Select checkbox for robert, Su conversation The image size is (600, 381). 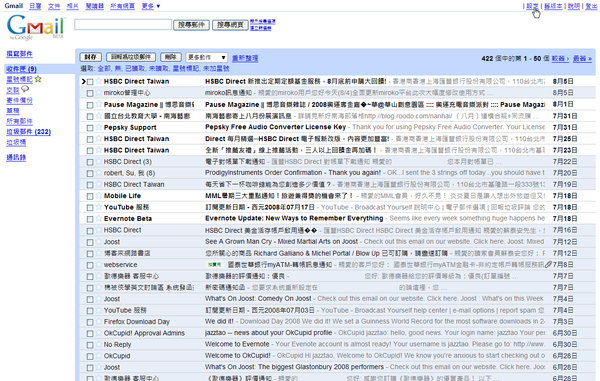pos(90,174)
